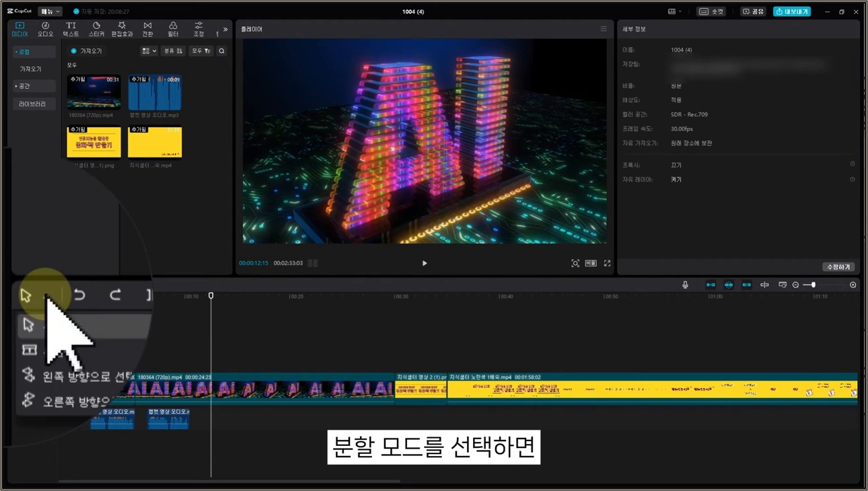Click the Redo arrow in timeline toolbar
The height and width of the screenshot is (491, 868).
click(x=115, y=295)
